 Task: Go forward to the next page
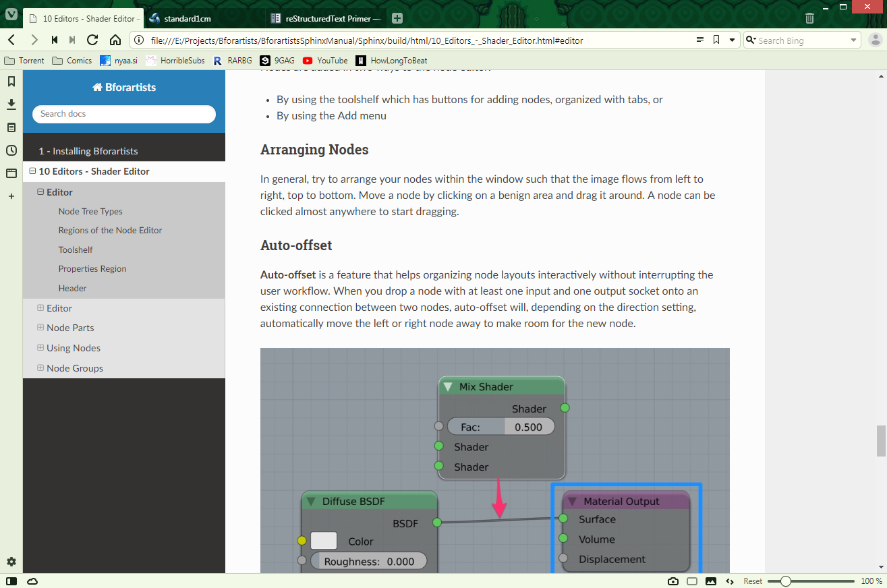34,40
